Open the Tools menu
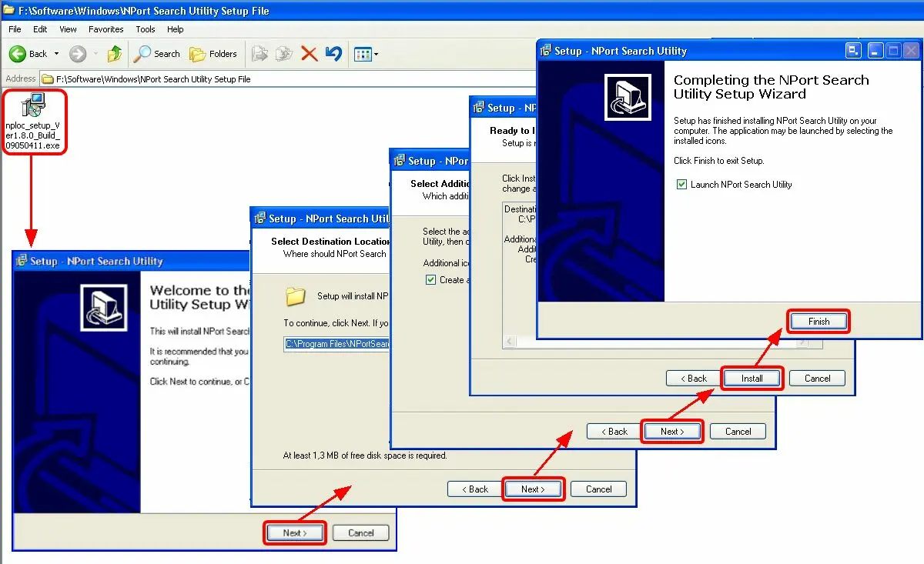This screenshot has width=924, height=564. tap(146, 29)
